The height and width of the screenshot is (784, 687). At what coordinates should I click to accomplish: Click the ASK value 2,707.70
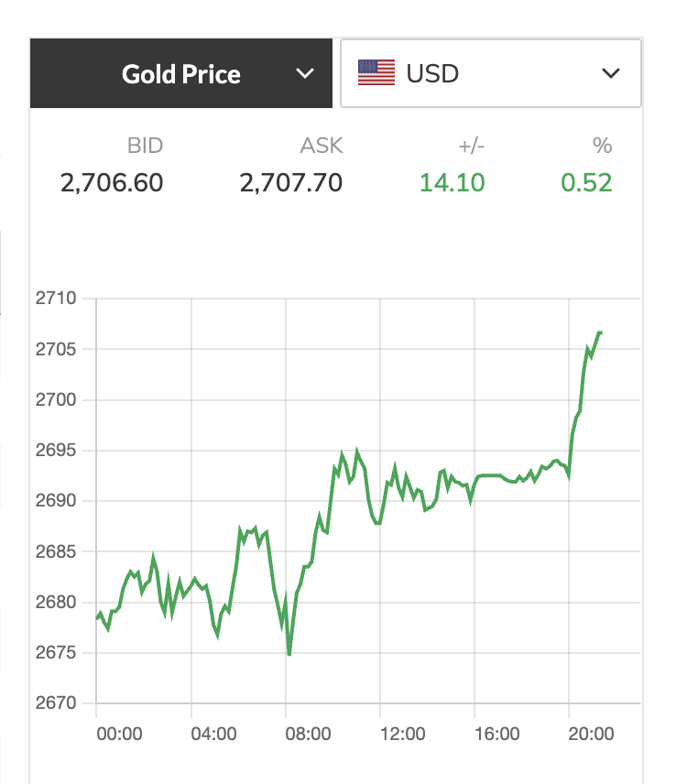point(291,182)
